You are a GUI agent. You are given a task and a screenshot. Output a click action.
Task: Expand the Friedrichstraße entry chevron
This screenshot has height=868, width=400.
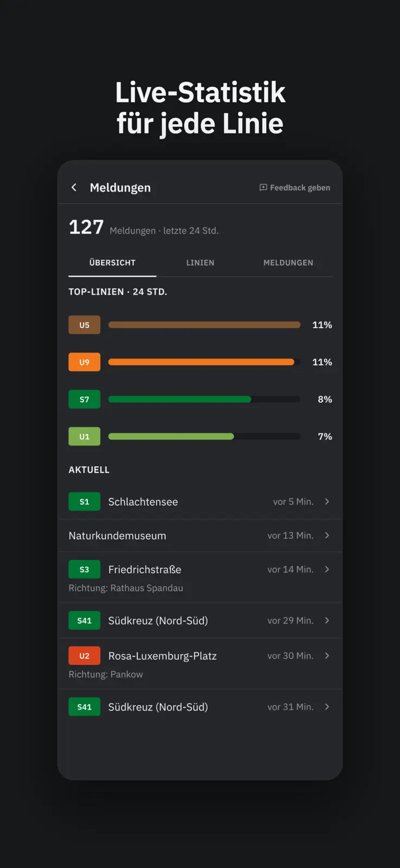pos(327,570)
